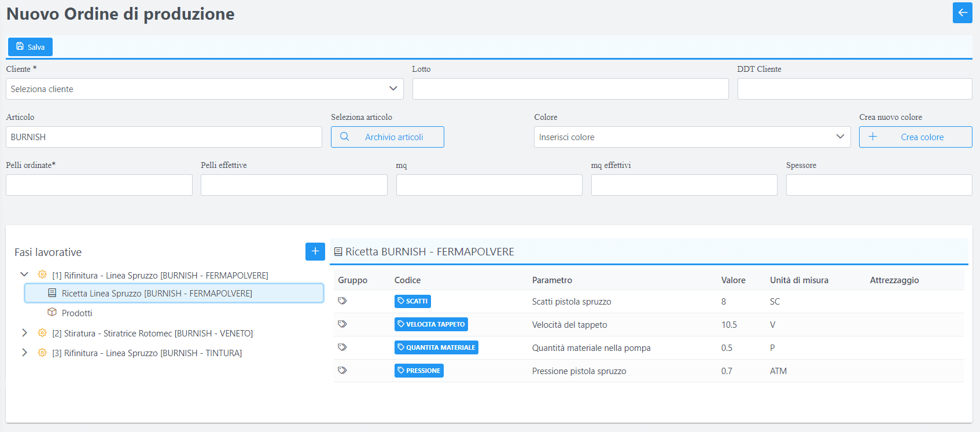
Task: Click the tag icon in PRESSIONE row
Action: coord(342,371)
